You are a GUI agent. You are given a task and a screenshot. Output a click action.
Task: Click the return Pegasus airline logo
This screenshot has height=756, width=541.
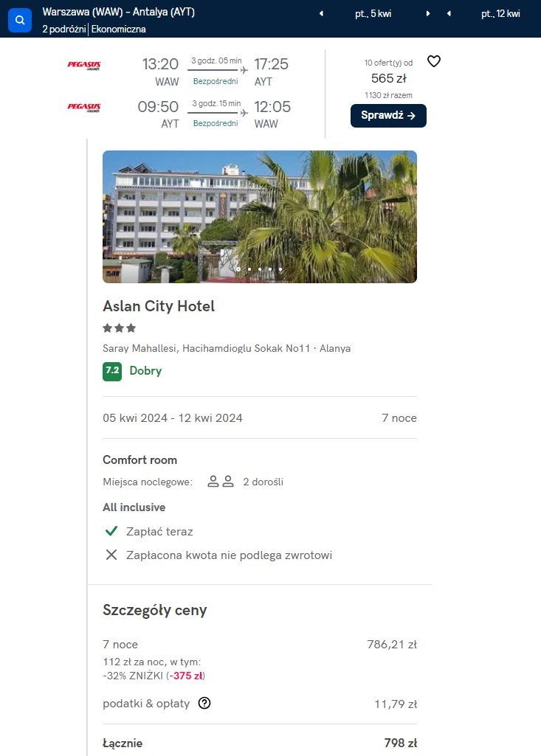pyautogui.click(x=84, y=107)
